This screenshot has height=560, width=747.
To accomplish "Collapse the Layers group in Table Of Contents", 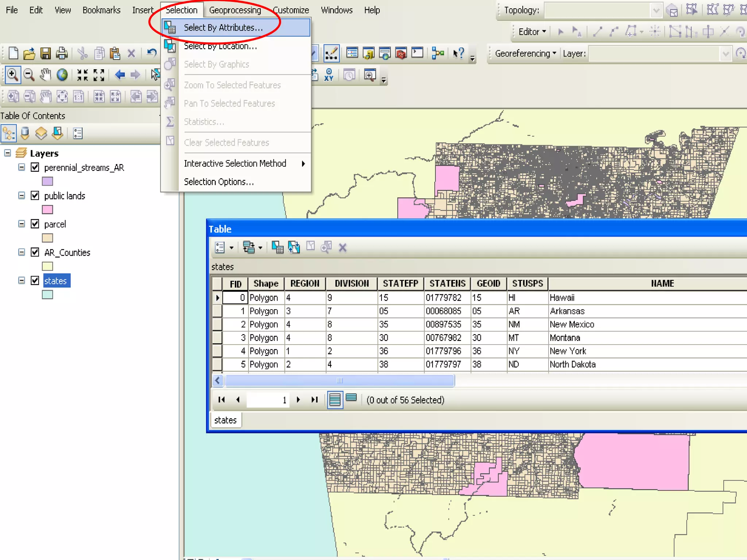I will pyautogui.click(x=8, y=153).
